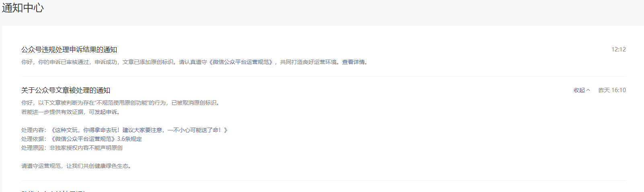Click the 若能进一步提供有效证据 text
The width and height of the screenshot is (644, 192).
(x=53, y=112)
